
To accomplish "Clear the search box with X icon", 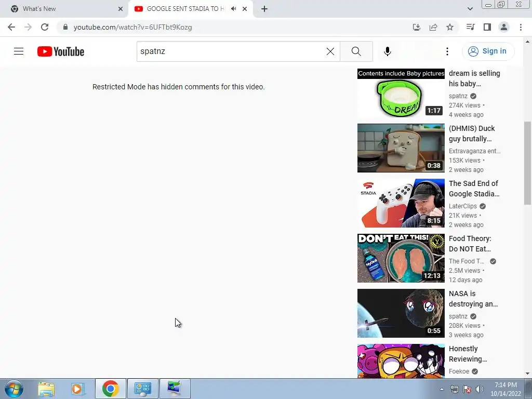I will tap(330, 51).
